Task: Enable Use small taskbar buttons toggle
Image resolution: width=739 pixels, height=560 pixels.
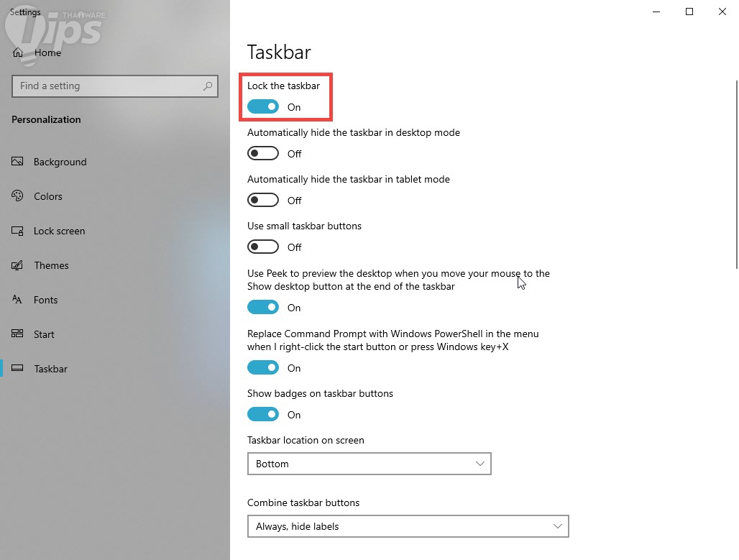Action: point(263,247)
